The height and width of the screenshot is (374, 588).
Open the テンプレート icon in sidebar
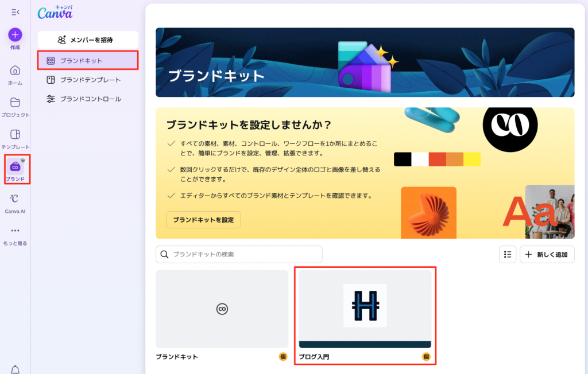coord(15,135)
